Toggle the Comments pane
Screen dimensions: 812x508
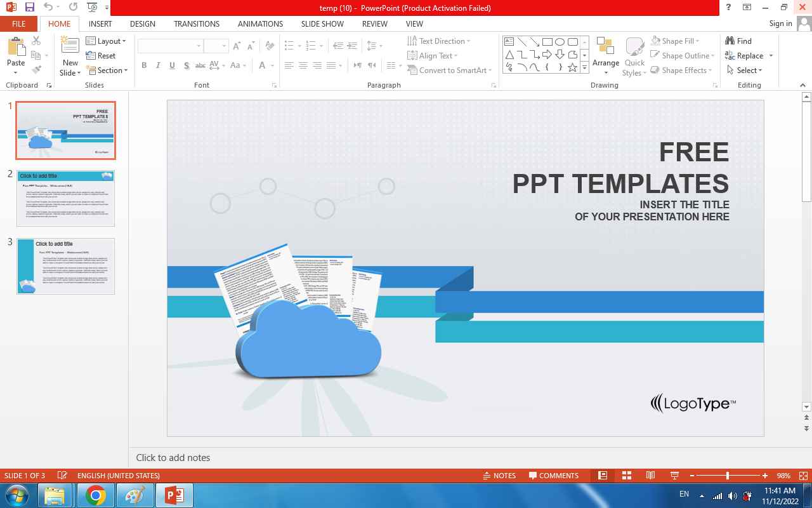point(553,476)
